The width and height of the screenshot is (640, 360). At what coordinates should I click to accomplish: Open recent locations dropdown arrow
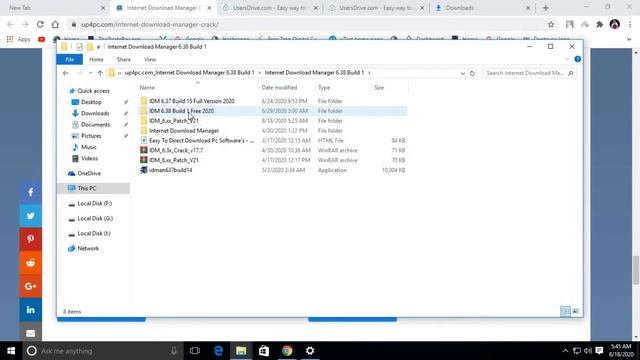tap(91, 73)
